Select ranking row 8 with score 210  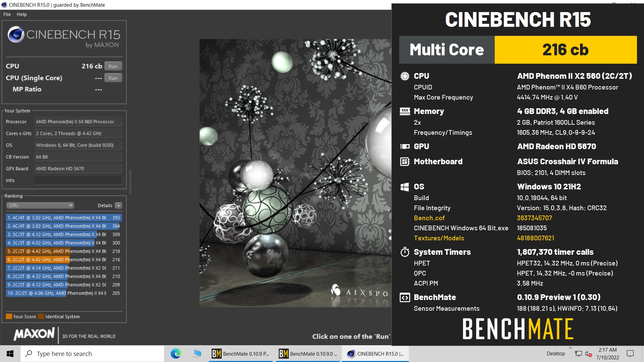click(64, 276)
